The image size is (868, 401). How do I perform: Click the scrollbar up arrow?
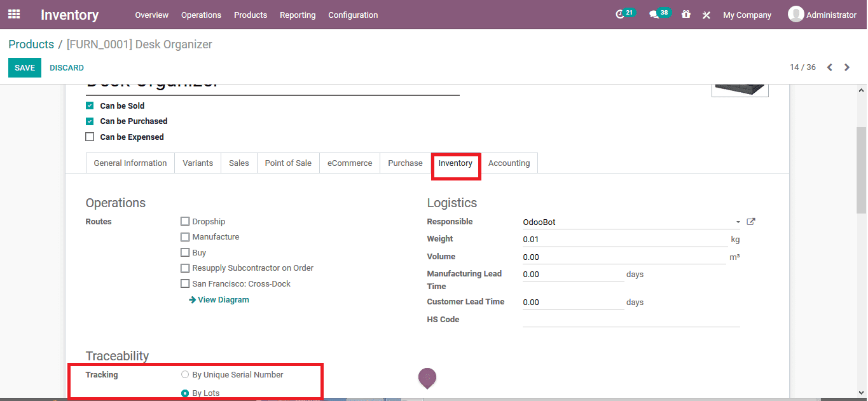click(x=861, y=90)
